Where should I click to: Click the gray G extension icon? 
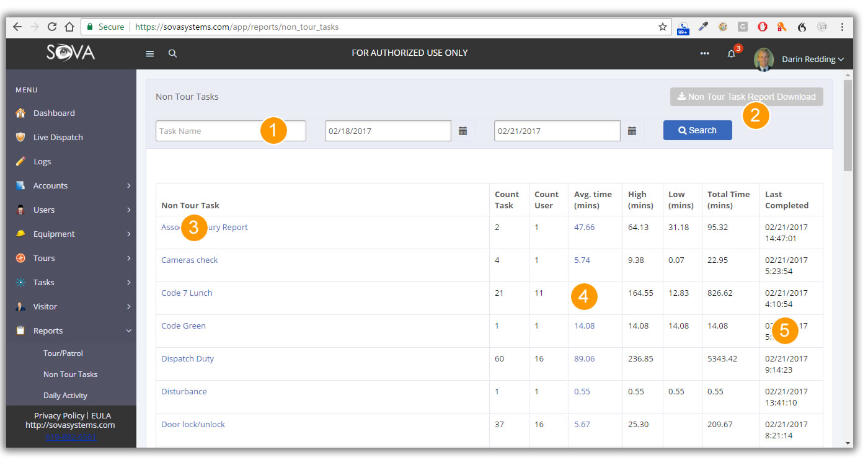(x=743, y=27)
